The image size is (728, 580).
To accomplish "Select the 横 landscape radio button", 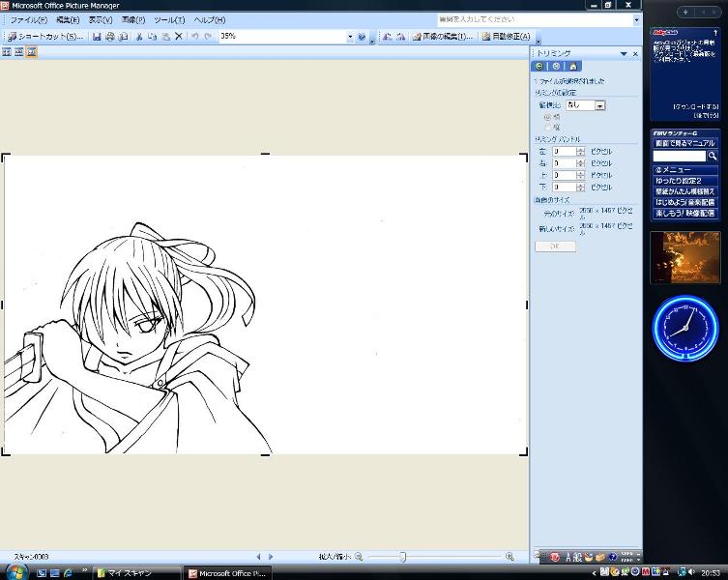I will point(547,118).
